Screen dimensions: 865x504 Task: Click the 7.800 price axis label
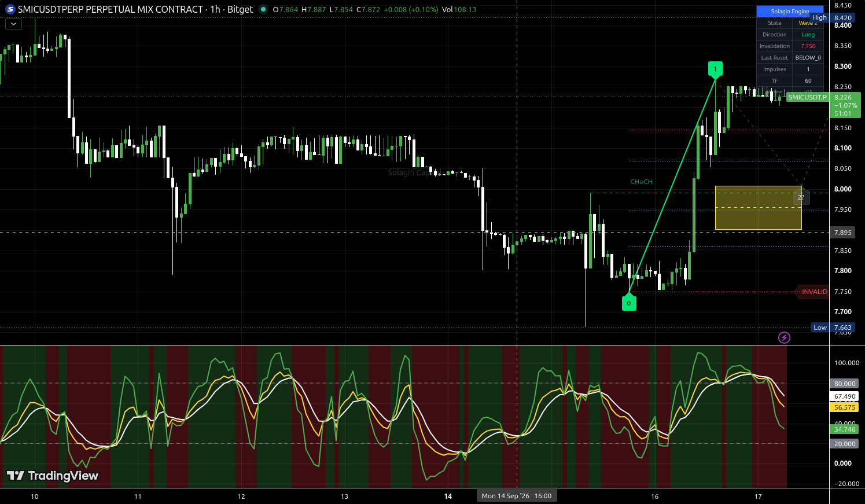(x=842, y=271)
